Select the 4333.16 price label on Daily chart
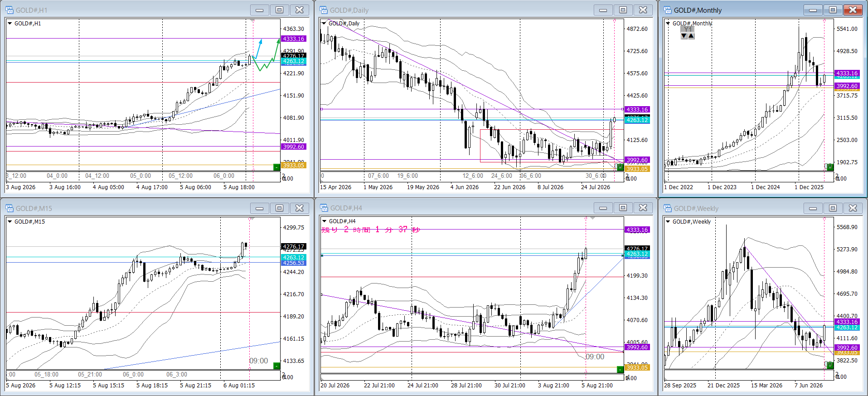The width and height of the screenshot is (868, 396). (x=637, y=109)
